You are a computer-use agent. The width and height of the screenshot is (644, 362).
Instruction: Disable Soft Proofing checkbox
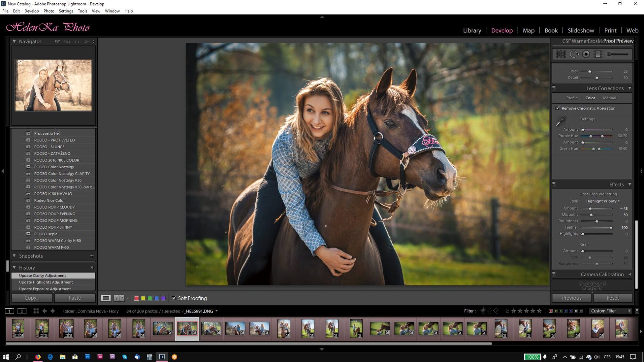174,298
